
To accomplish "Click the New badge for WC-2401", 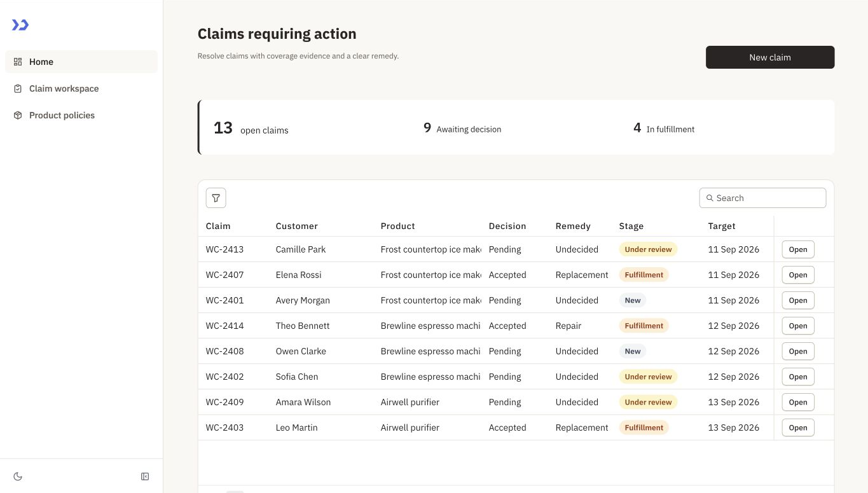I will tap(633, 300).
